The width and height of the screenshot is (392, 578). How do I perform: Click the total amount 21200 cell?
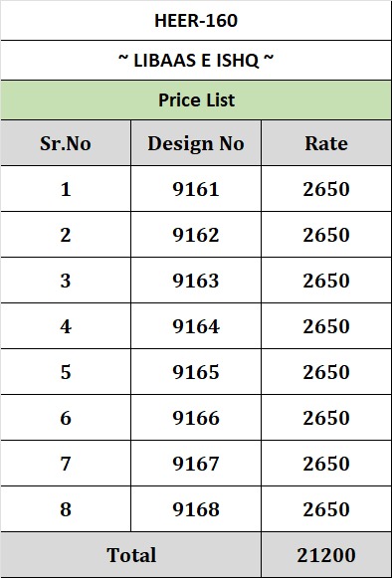[326, 554]
